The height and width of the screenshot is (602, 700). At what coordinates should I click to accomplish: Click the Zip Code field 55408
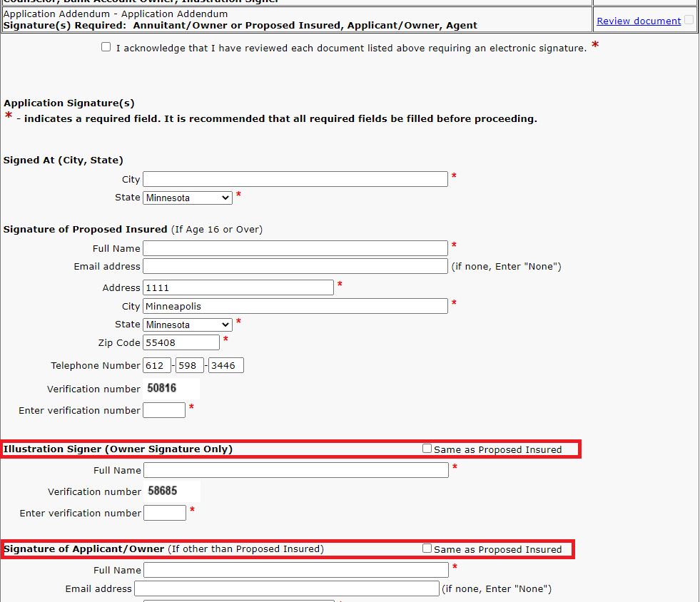click(x=181, y=342)
